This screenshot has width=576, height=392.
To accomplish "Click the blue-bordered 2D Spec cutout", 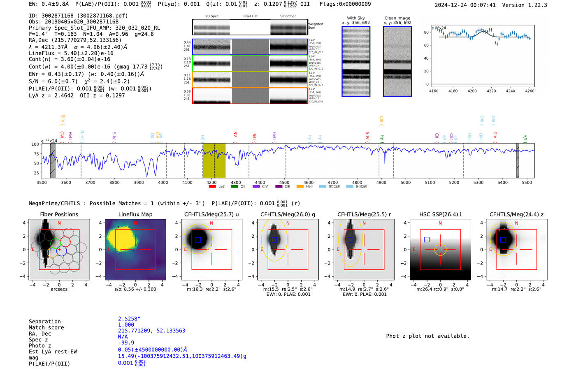I will point(212,47).
